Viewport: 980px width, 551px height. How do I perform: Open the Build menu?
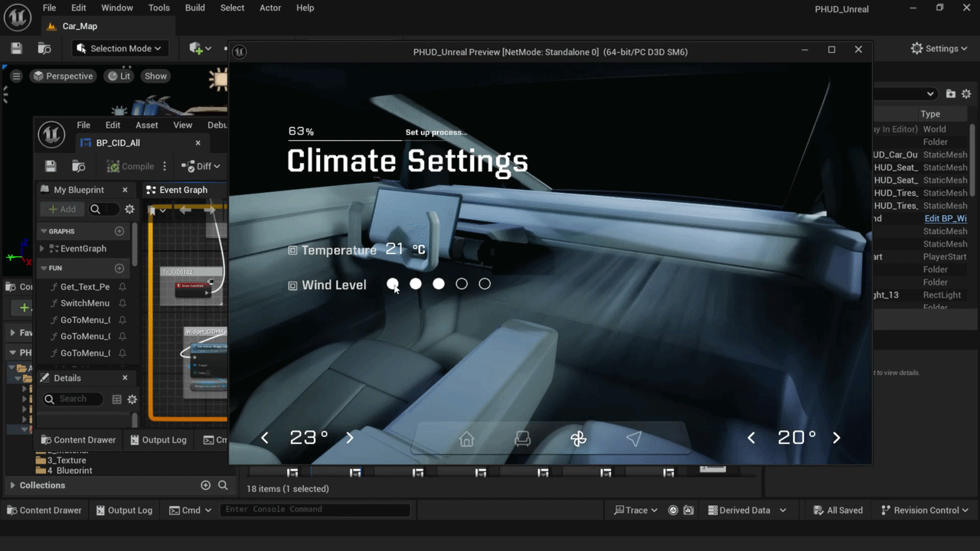click(195, 8)
